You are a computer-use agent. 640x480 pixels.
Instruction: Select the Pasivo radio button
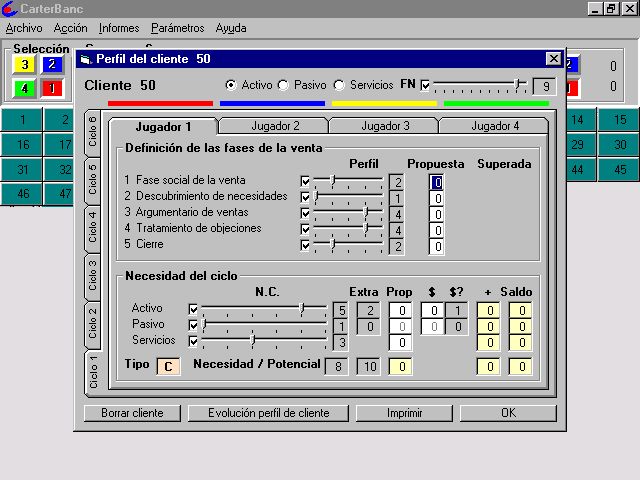(283, 86)
